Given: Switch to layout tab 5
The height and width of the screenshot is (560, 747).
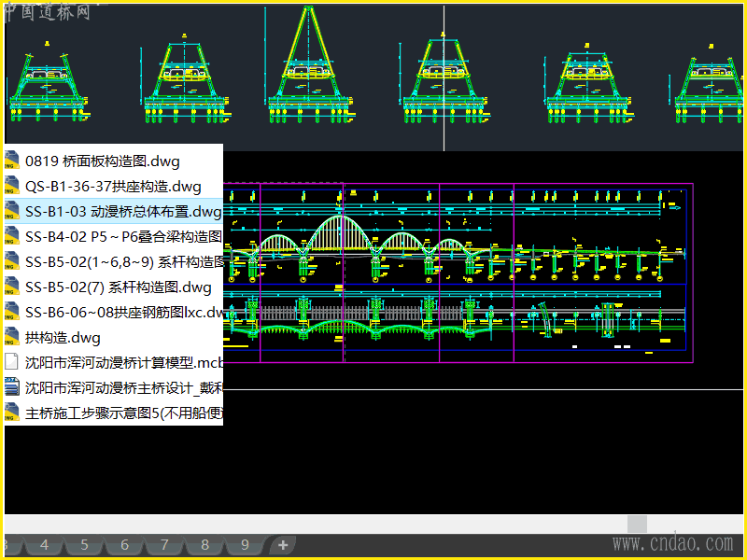Looking at the screenshot, I should pos(84,545).
